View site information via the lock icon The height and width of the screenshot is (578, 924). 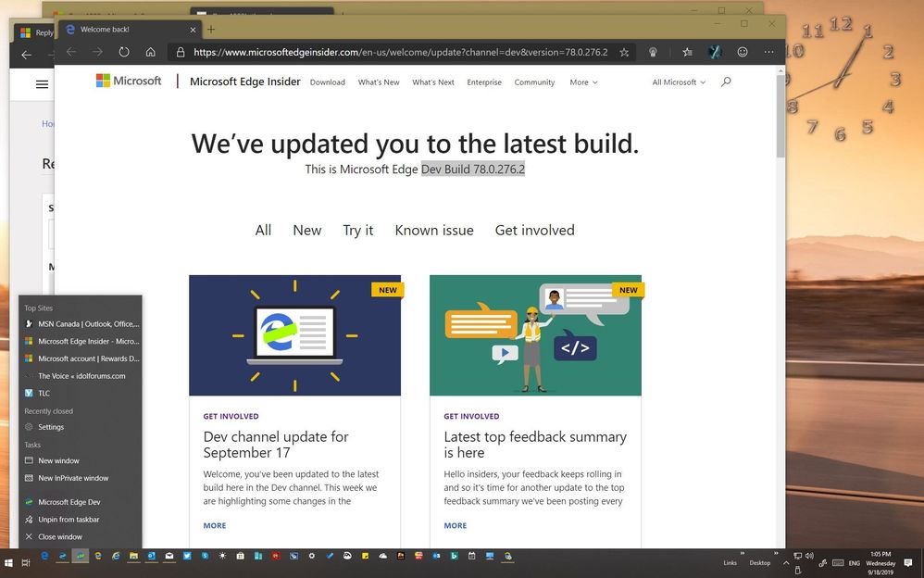181,52
